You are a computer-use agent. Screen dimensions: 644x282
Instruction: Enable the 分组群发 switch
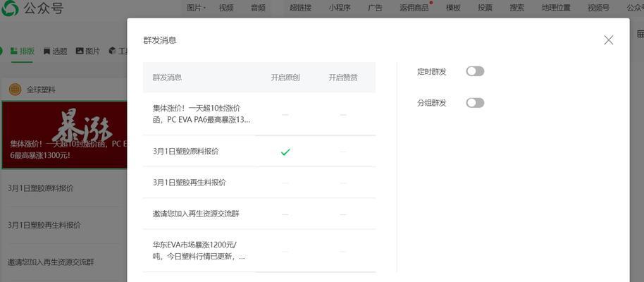[x=475, y=103]
